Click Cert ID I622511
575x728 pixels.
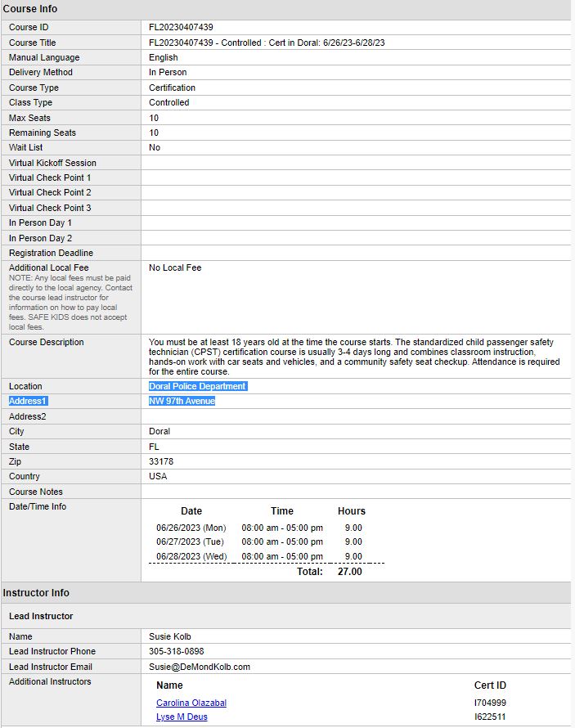tap(490, 717)
